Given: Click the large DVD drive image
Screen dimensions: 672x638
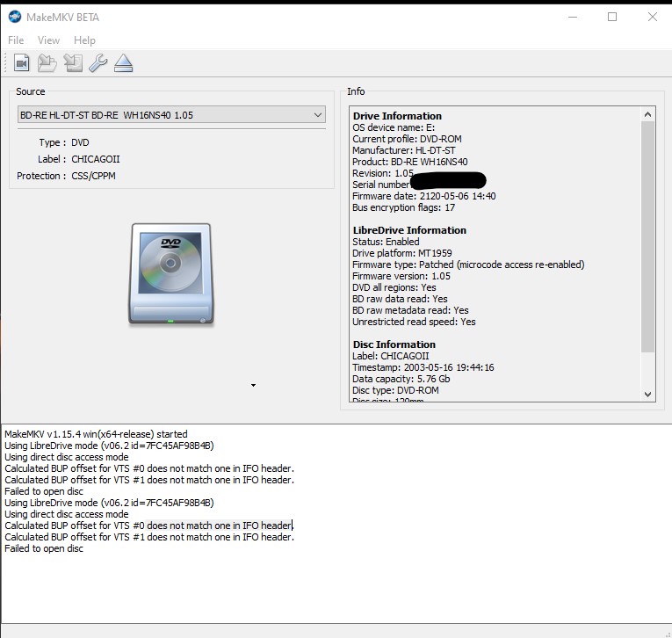Looking at the screenshot, I should (x=171, y=273).
